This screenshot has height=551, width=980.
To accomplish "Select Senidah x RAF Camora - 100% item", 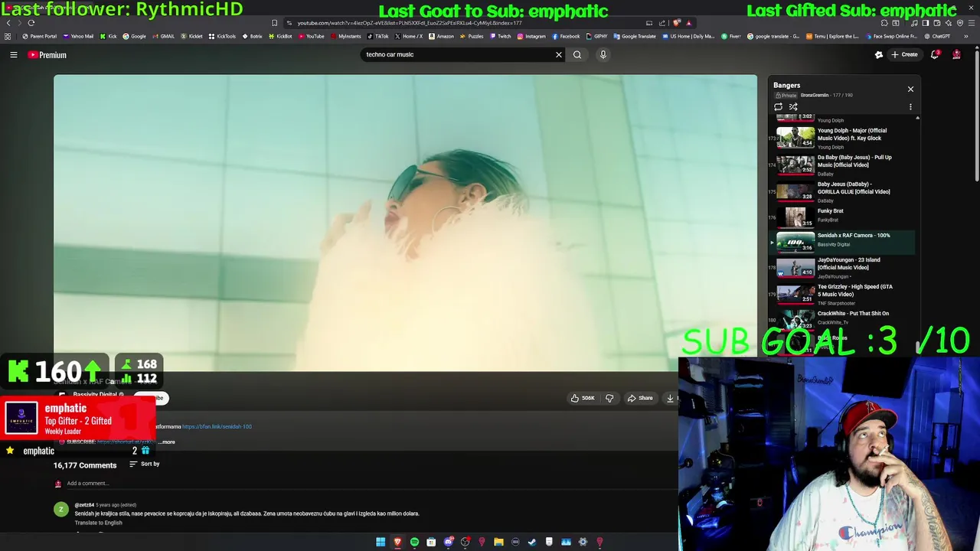I will point(843,242).
